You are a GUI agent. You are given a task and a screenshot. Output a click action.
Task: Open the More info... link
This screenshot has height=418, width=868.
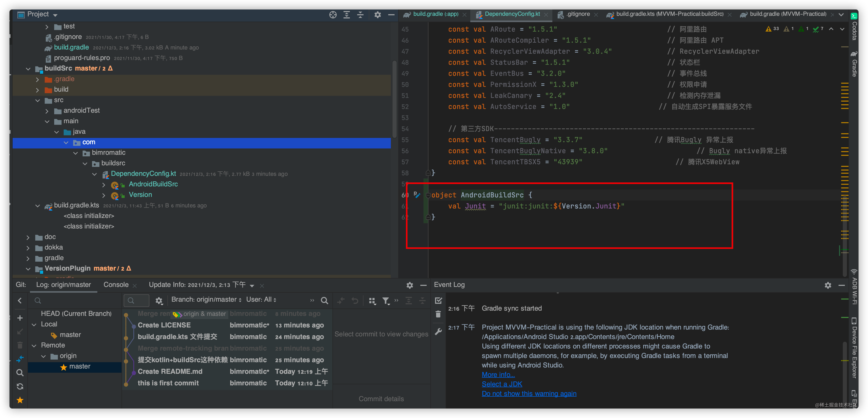(x=498, y=375)
